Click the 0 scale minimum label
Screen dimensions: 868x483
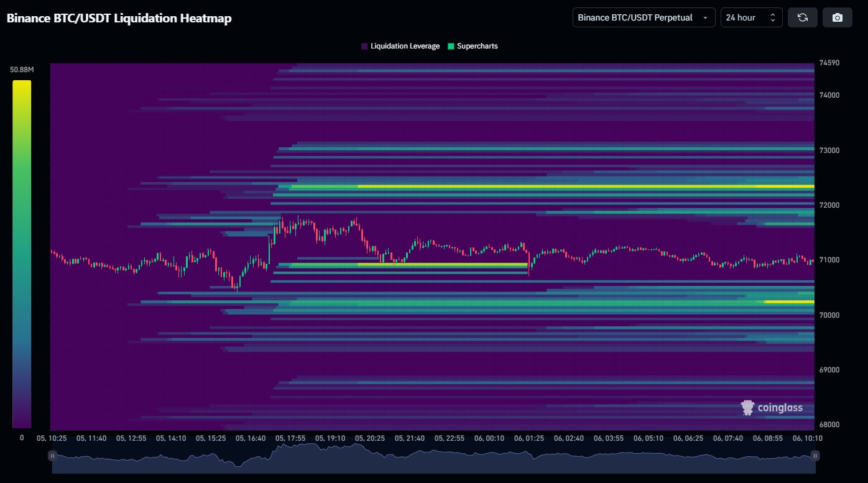pyautogui.click(x=22, y=438)
